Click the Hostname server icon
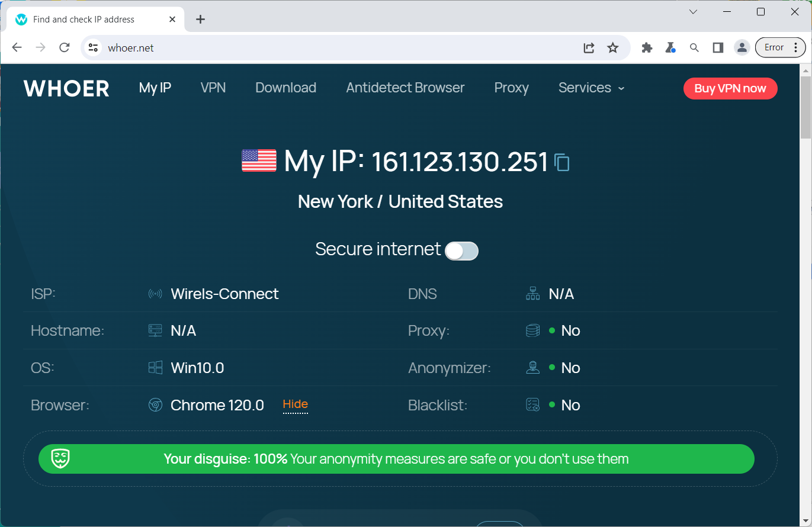This screenshot has width=812, height=527. click(x=155, y=330)
